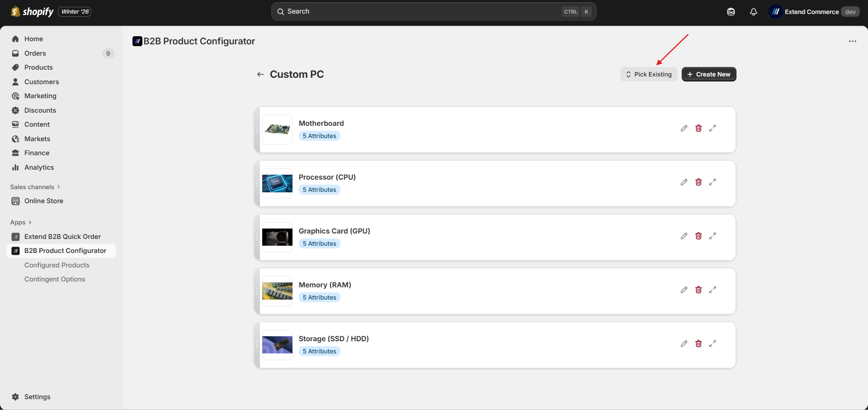Focus the Search field in top bar
The width and height of the screenshot is (868, 410).
coord(434,12)
